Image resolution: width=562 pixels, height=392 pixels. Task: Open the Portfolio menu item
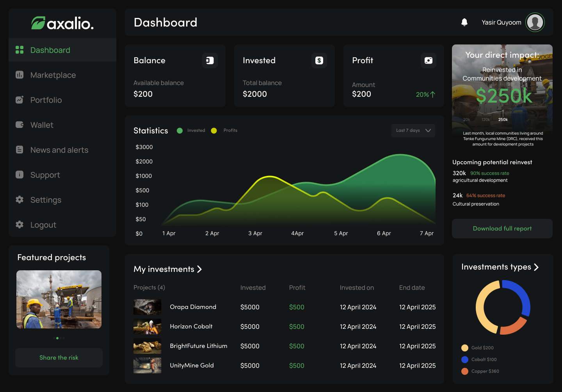point(46,100)
